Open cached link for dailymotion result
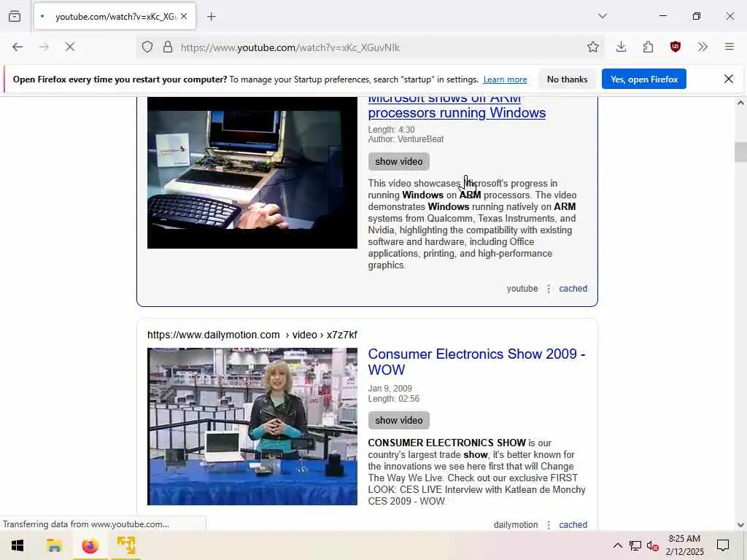This screenshot has width=747, height=560. click(573, 525)
